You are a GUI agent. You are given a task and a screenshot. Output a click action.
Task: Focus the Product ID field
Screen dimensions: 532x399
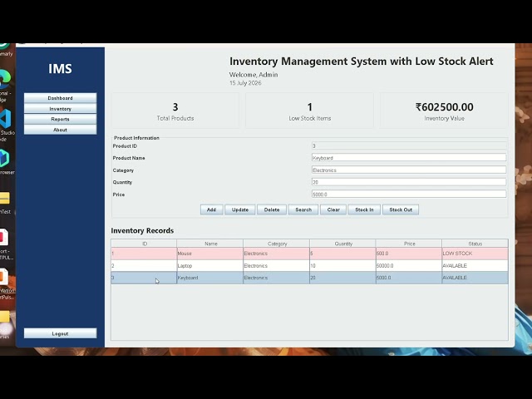tap(409, 146)
